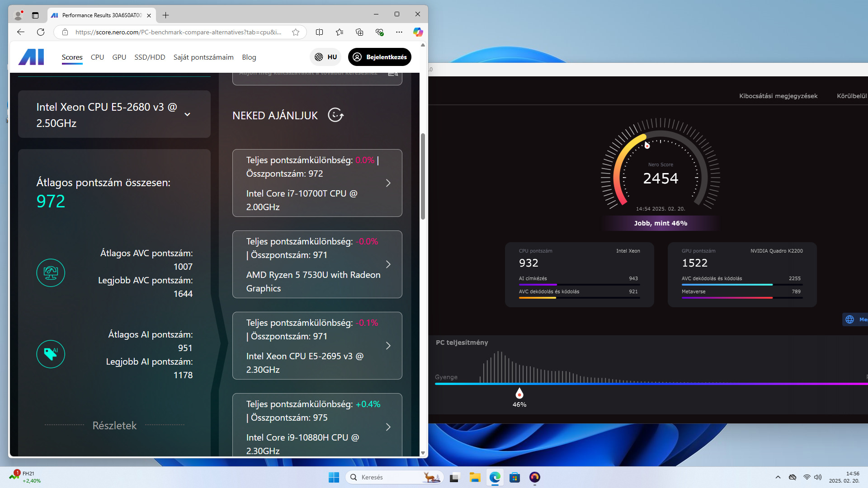Click the 46% performance marker on slider
868x488 pixels.
[519, 393]
